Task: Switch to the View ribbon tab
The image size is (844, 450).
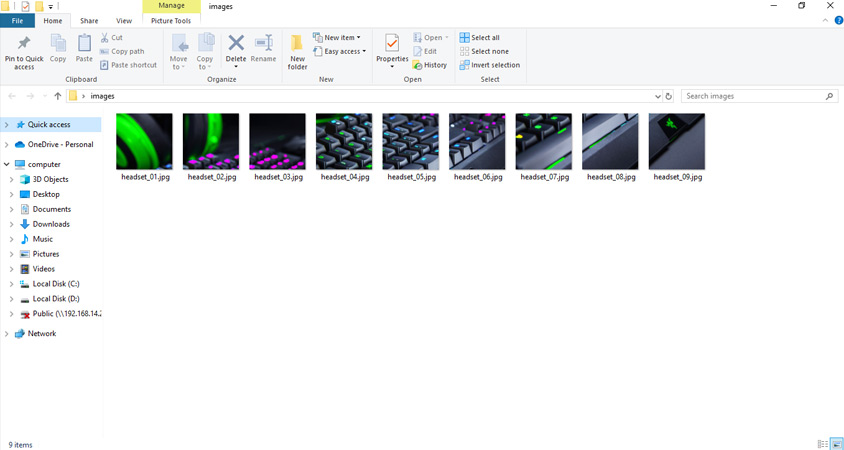Action: (x=124, y=20)
